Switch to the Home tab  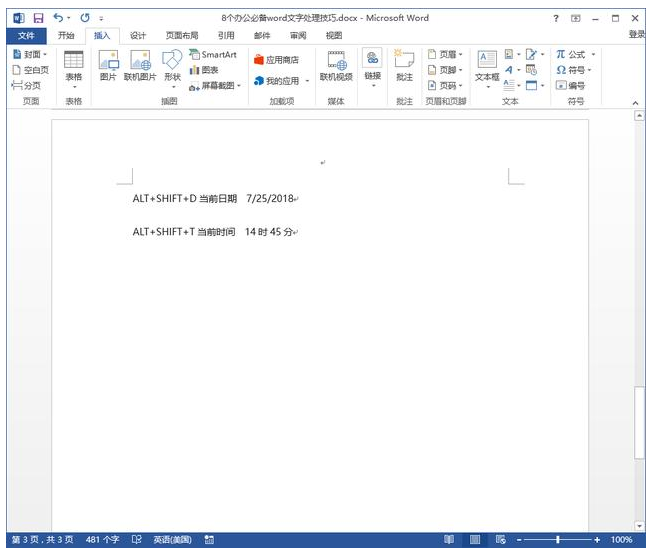coord(66,35)
